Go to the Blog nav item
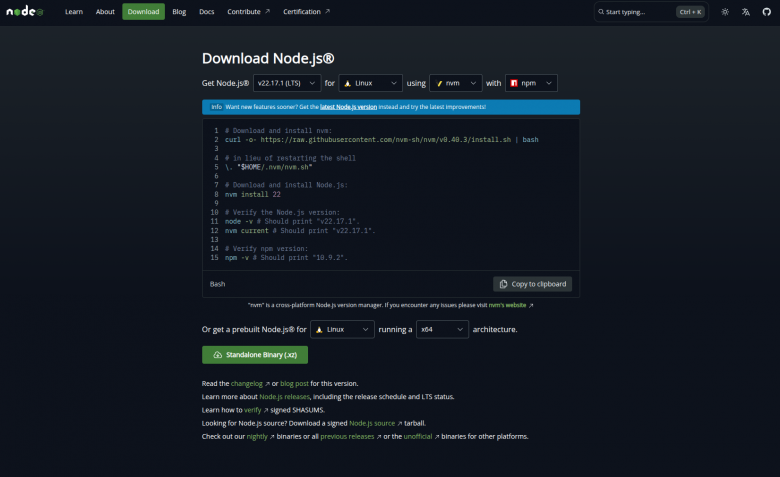Viewport: 780px width, 477px height. (179, 11)
